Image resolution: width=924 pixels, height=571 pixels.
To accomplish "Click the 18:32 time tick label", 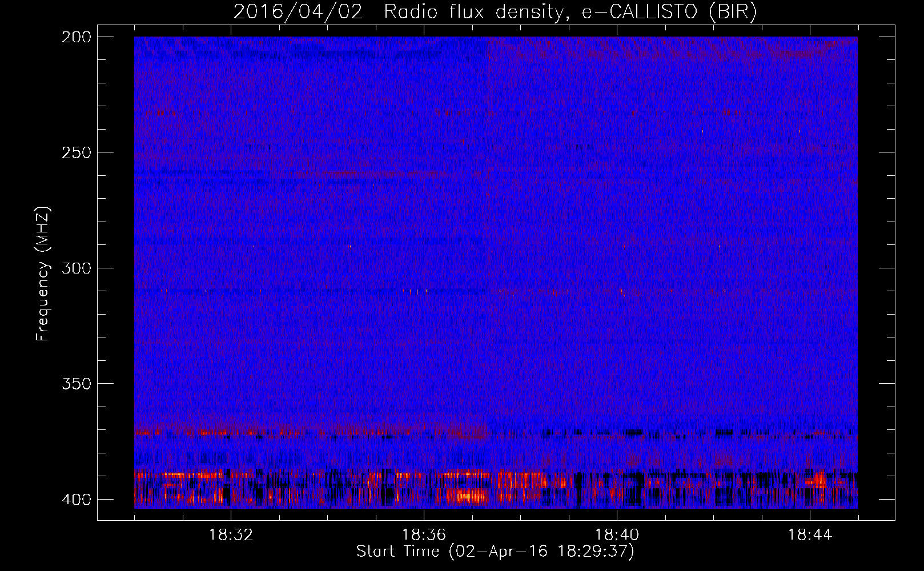I will (231, 535).
